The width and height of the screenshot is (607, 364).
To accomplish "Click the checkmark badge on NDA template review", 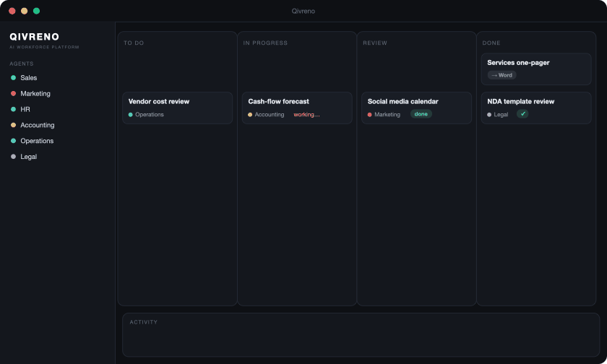I will pos(522,114).
